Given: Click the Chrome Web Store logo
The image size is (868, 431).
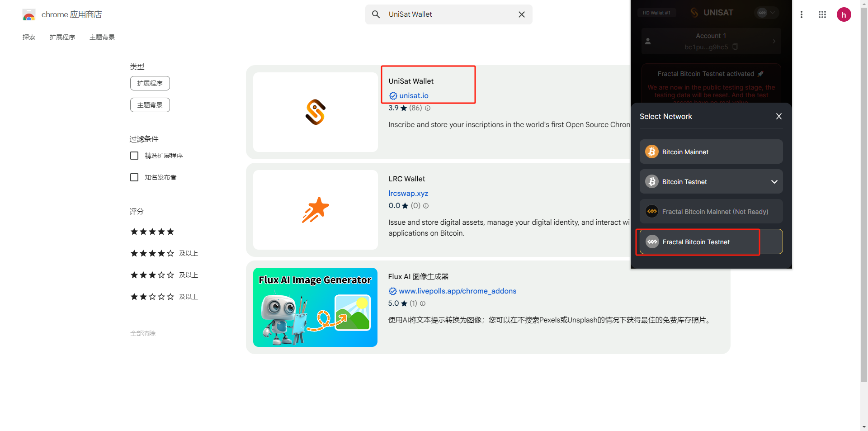Looking at the screenshot, I should click(29, 15).
